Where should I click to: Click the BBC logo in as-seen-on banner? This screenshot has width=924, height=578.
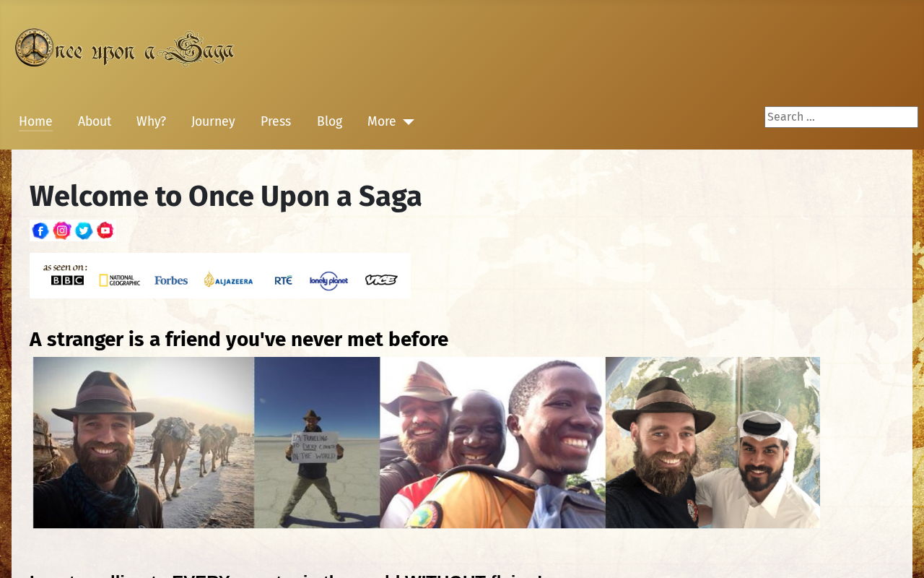click(x=67, y=280)
